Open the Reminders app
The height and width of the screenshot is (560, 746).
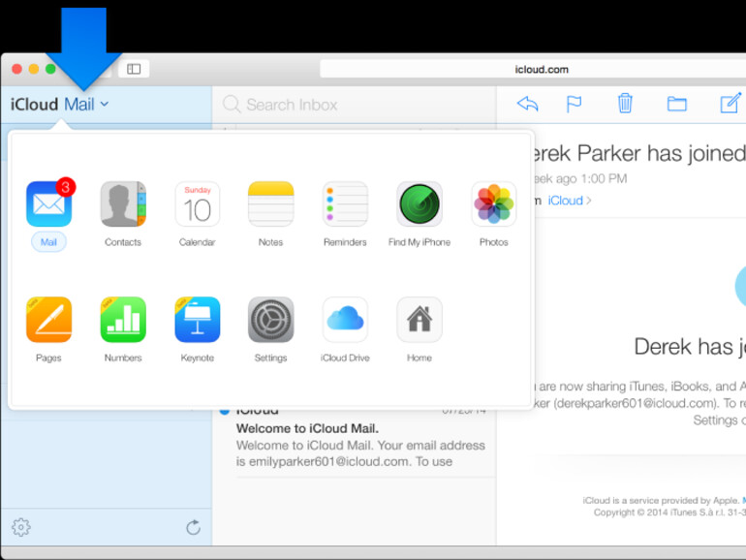(x=345, y=204)
